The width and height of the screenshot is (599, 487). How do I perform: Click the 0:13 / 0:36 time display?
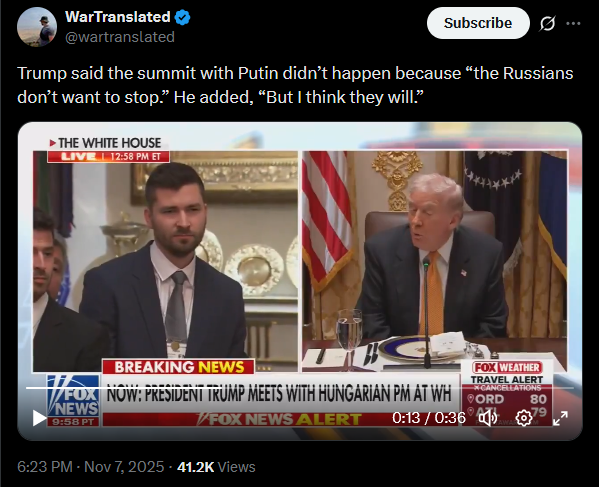pyautogui.click(x=429, y=418)
